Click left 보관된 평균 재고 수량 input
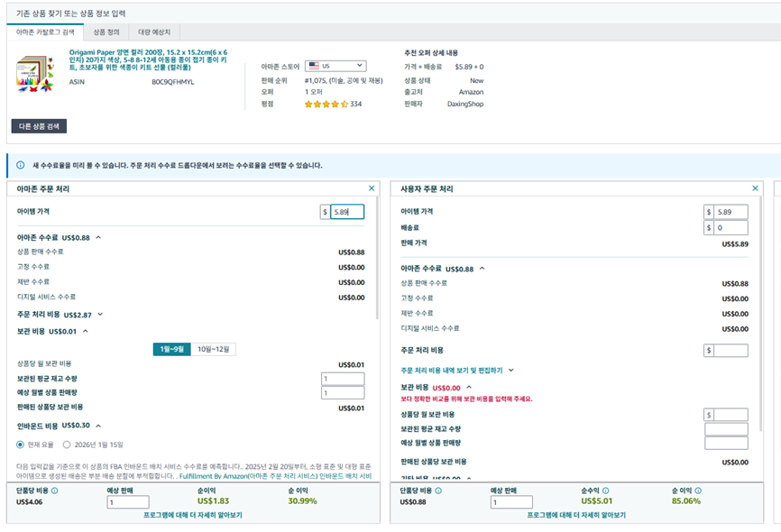The width and height of the screenshot is (781, 532). 343,379
